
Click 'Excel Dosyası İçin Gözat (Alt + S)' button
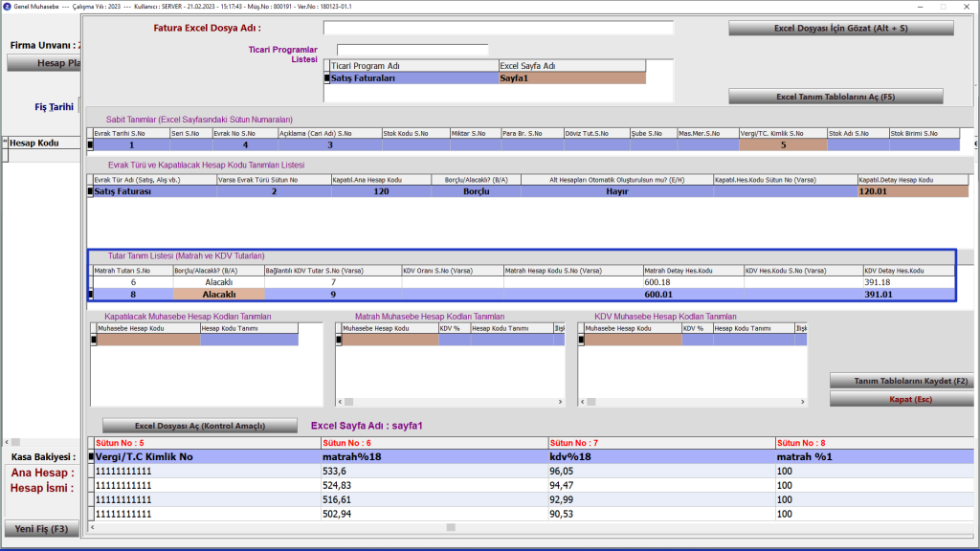click(x=840, y=29)
